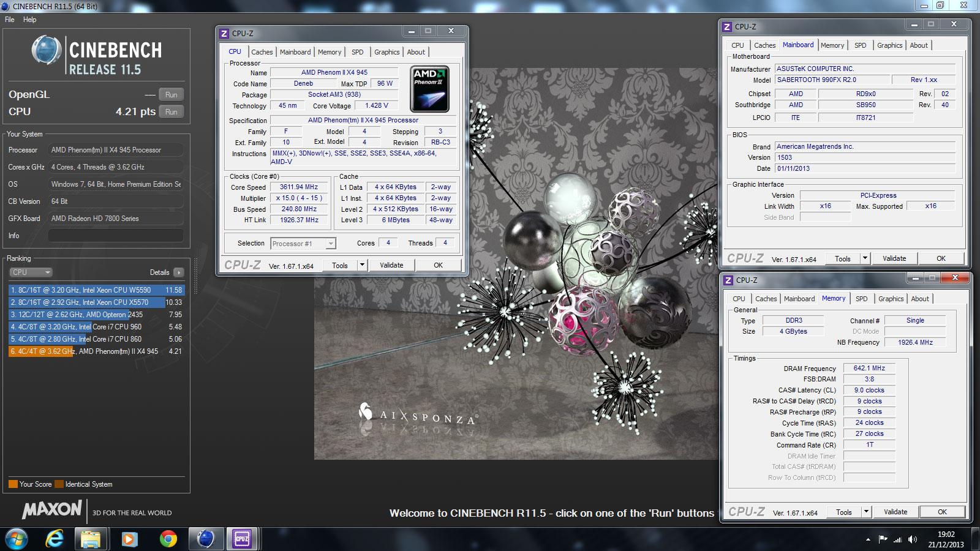
Task: Launch Internet Explorer from taskbar
Action: [55, 539]
